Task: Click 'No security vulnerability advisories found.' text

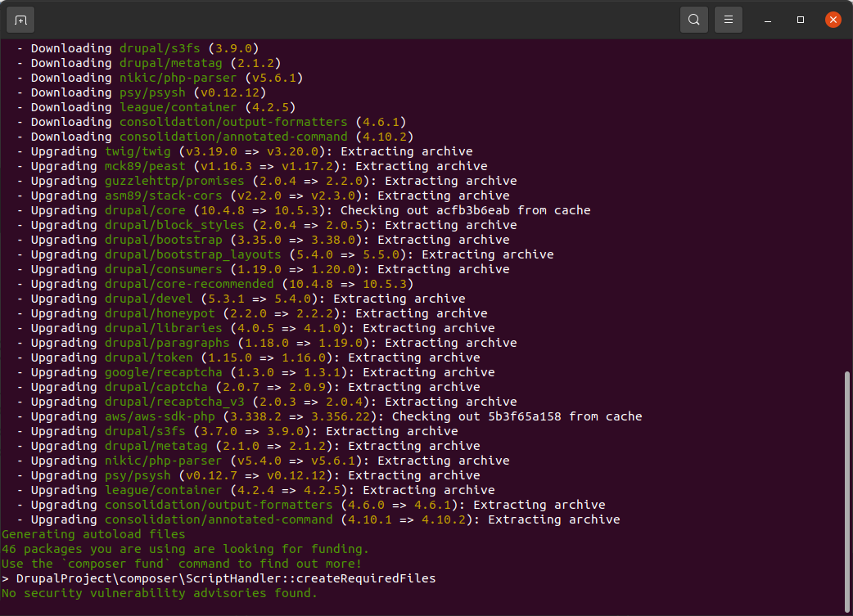Action: [160, 593]
